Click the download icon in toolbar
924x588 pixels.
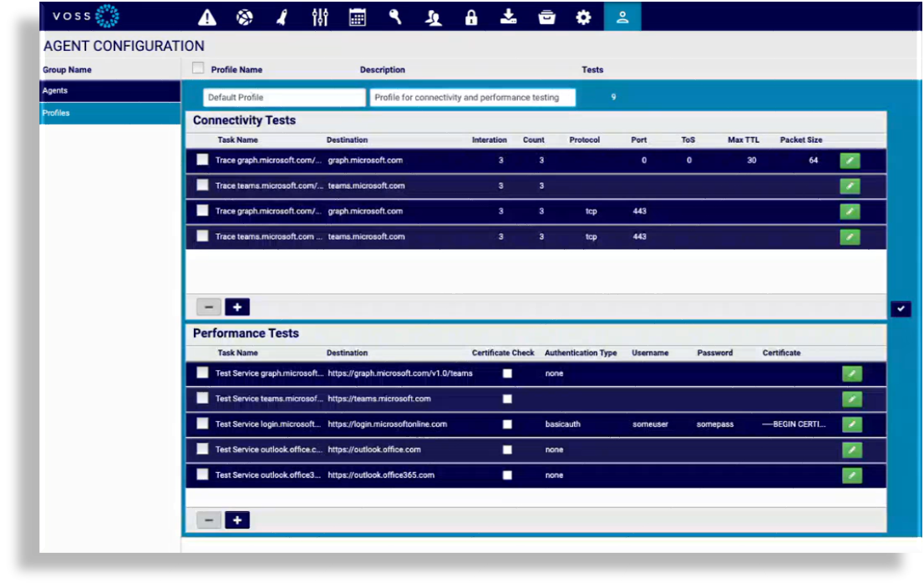[x=508, y=18]
